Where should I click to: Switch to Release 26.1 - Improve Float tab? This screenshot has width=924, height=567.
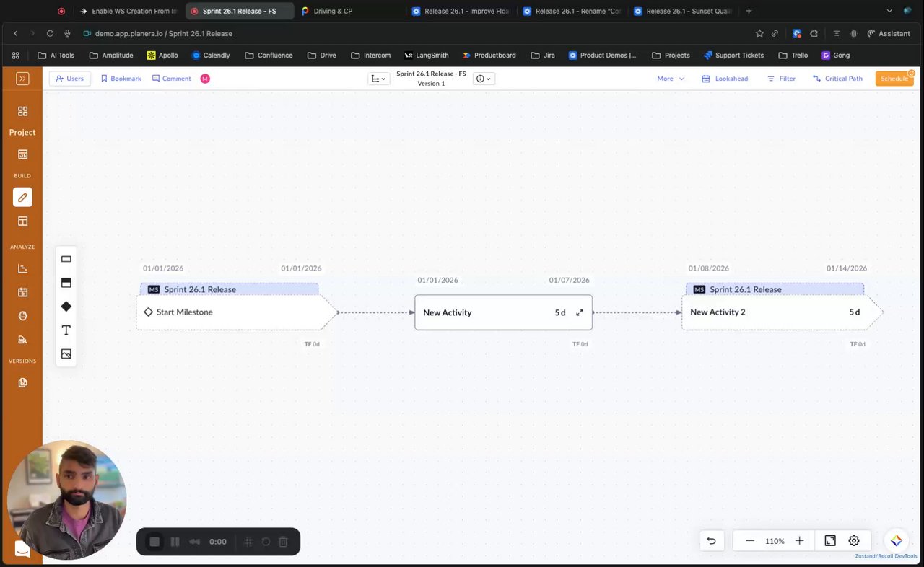pyautogui.click(x=461, y=12)
